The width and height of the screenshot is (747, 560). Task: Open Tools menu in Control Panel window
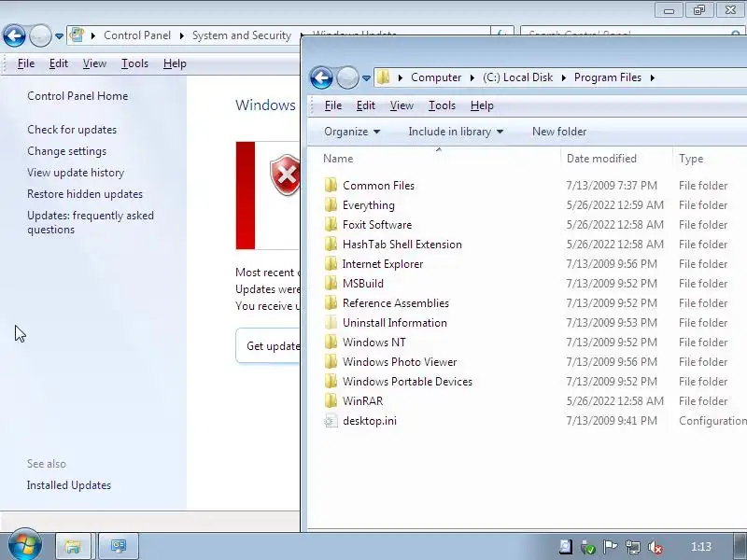tap(134, 63)
